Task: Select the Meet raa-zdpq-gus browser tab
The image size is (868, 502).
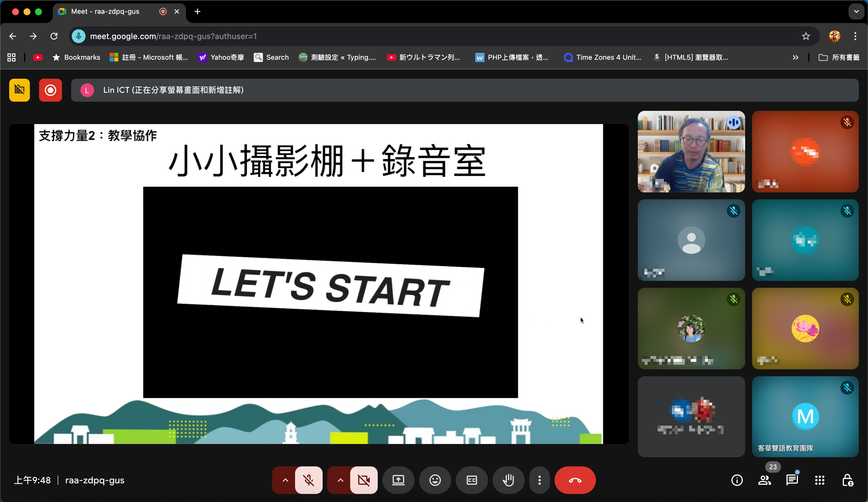Action: coord(105,11)
